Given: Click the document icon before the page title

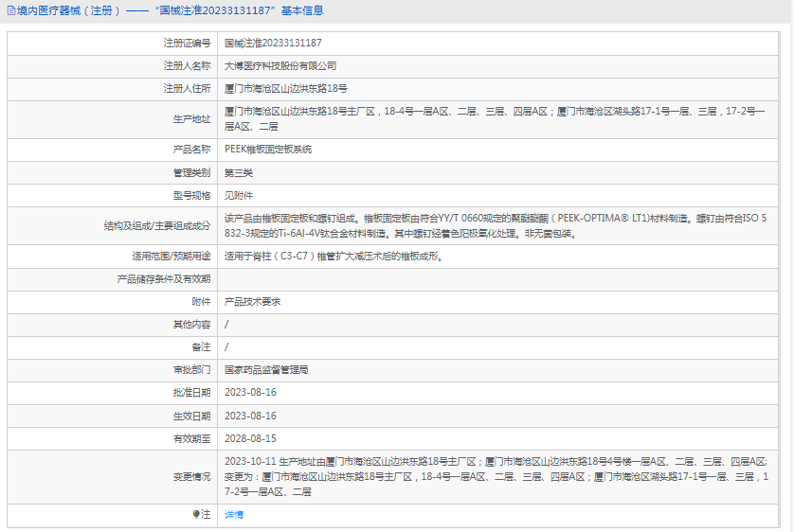Looking at the screenshot, I should 11,10.
